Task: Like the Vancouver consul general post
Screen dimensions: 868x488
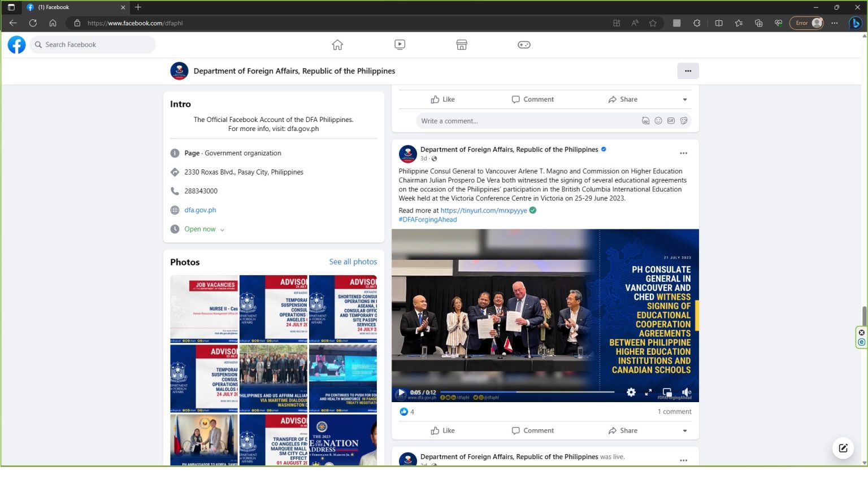Action: (x=442, y=430)
